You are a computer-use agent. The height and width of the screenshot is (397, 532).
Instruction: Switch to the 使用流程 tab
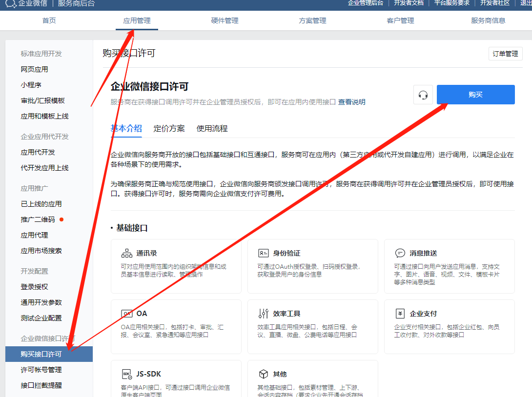212,129
